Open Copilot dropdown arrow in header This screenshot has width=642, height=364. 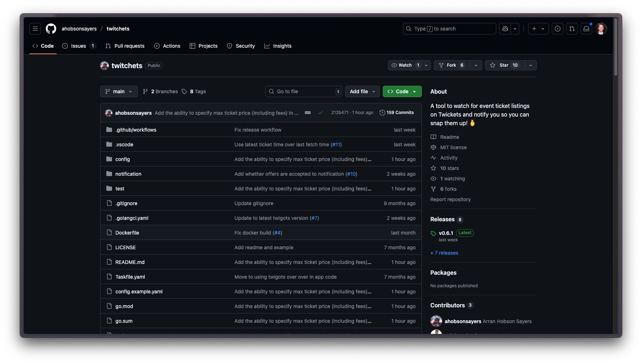[x=515, y=29]
